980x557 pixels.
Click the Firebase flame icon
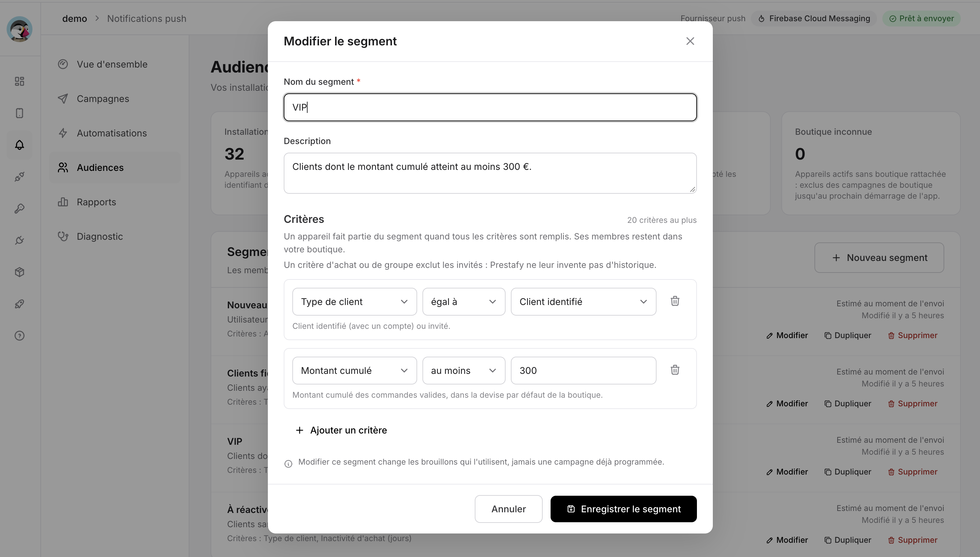pyautogui.click(x=761, y=18)
